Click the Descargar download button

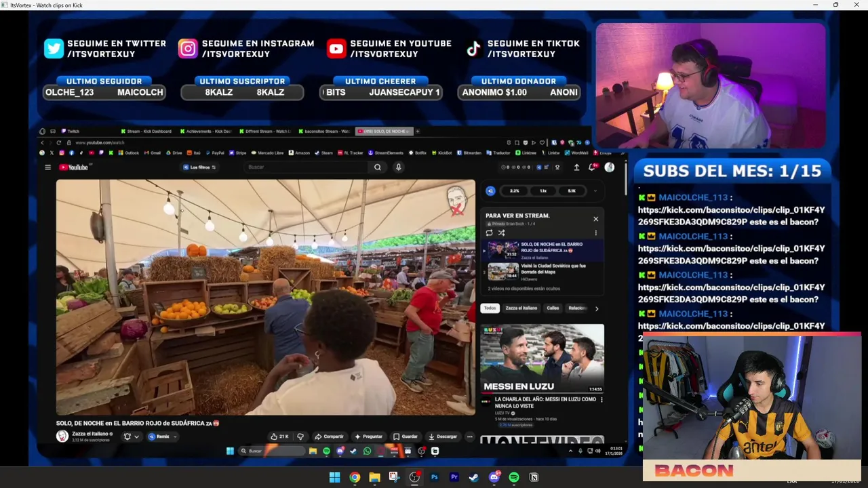pyautogui.click(x=443, y=436)
